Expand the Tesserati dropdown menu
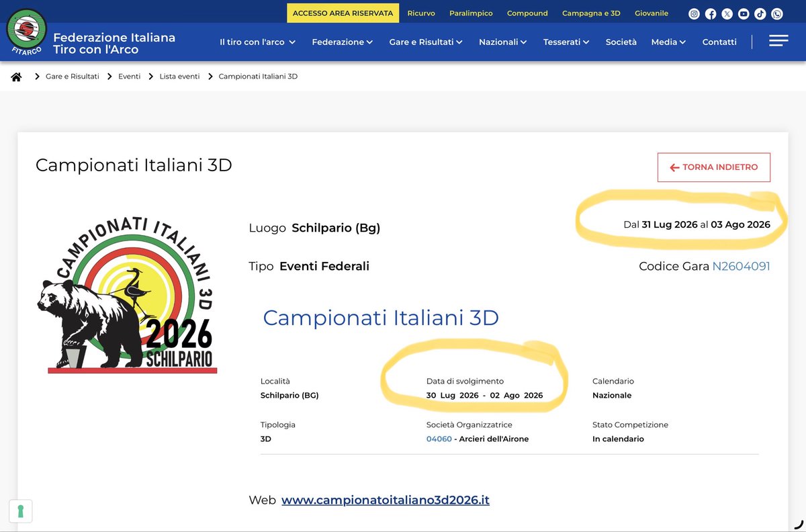The height and width of the screenshot is (532, 806). 566,42
